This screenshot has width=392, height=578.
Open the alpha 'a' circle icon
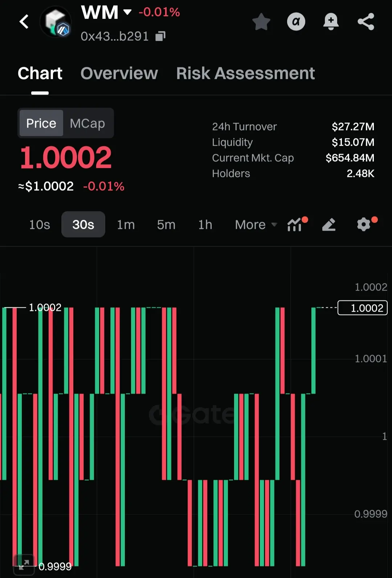(x=296, y=22)
